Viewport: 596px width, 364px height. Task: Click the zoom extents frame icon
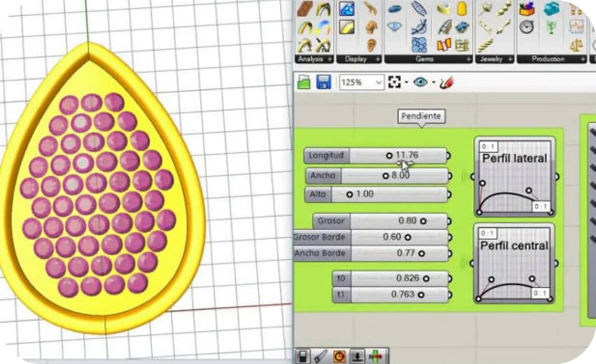coord(394,82)
